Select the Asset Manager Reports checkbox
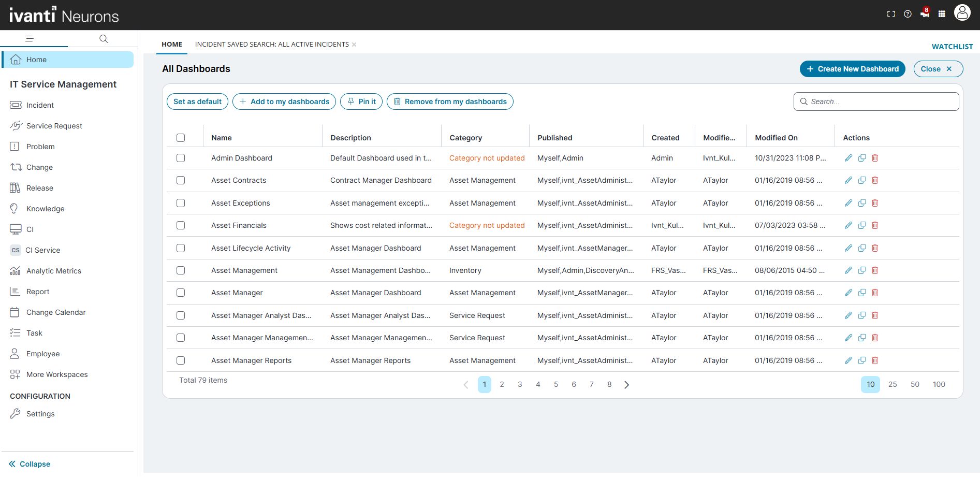Screen dimensions: 980x478 [x=181, y=360]
